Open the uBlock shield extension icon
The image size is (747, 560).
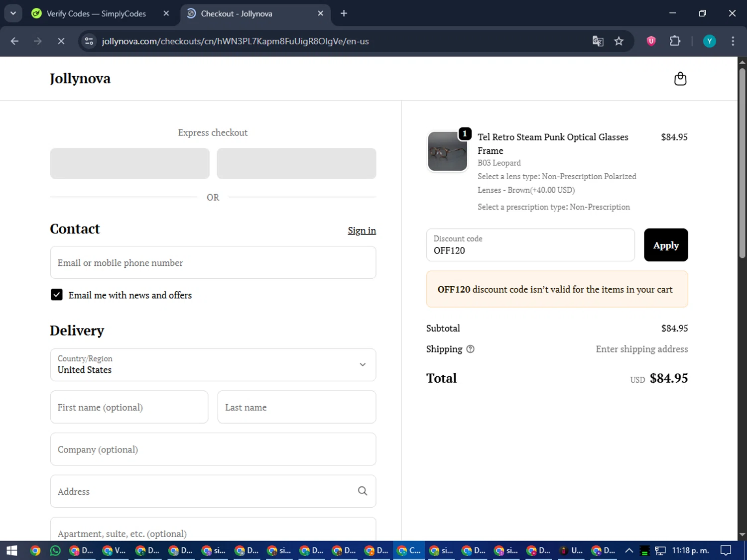click(651, 41)
